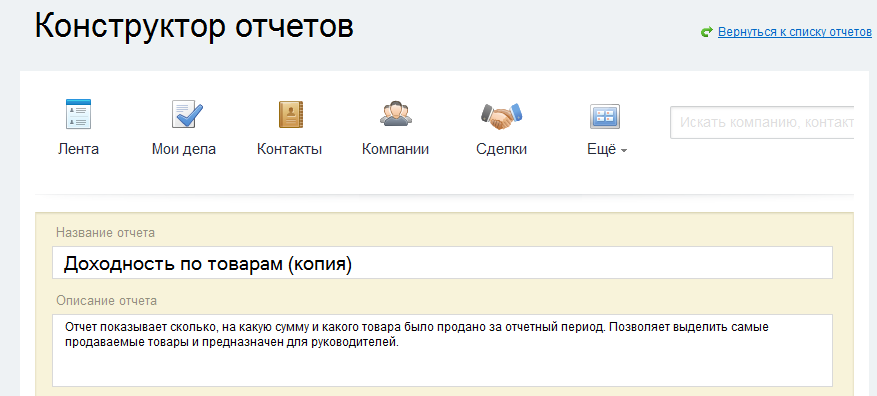Open the Контакты address book icon

[291, 114]
